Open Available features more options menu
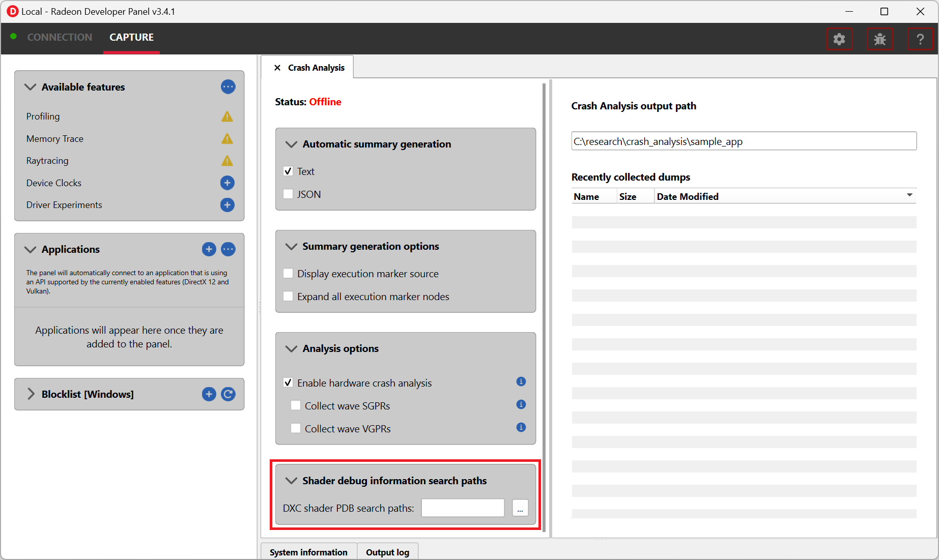939x560 pixels. click(228, 87)
